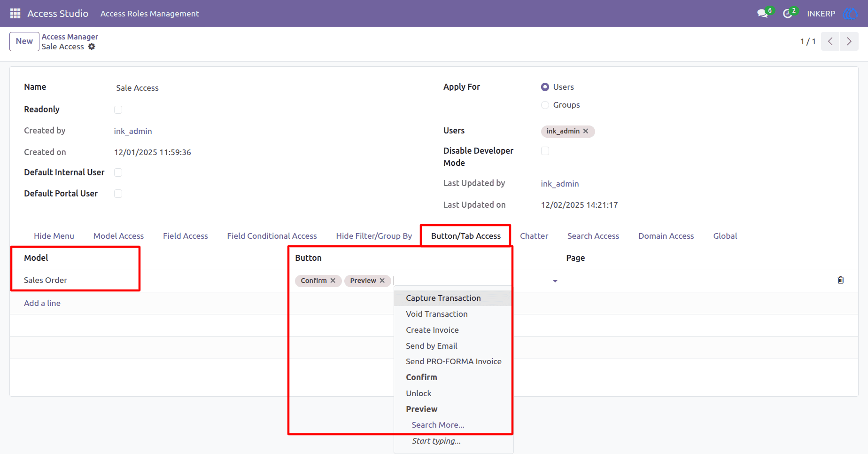Select Search More... in the dropdown
The image size is (868, 454).
click(x=438, y=425)
